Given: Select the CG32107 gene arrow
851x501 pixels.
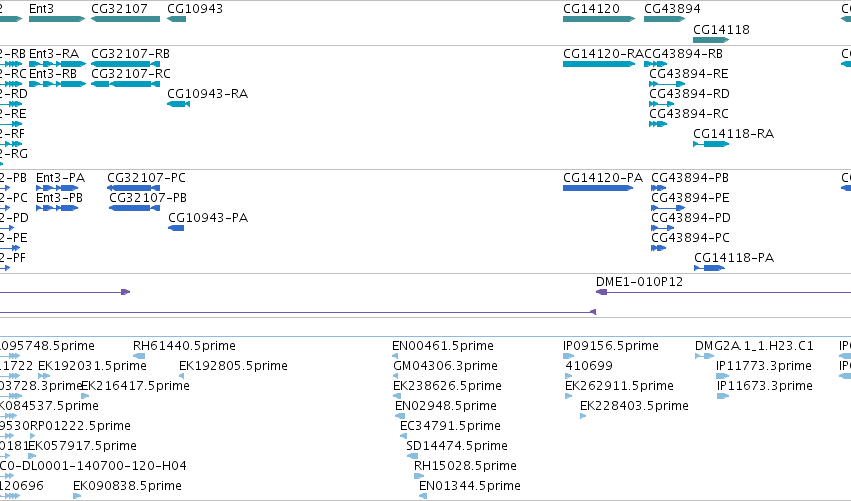Looking at the screenshot, I should [x=125, y=19].
